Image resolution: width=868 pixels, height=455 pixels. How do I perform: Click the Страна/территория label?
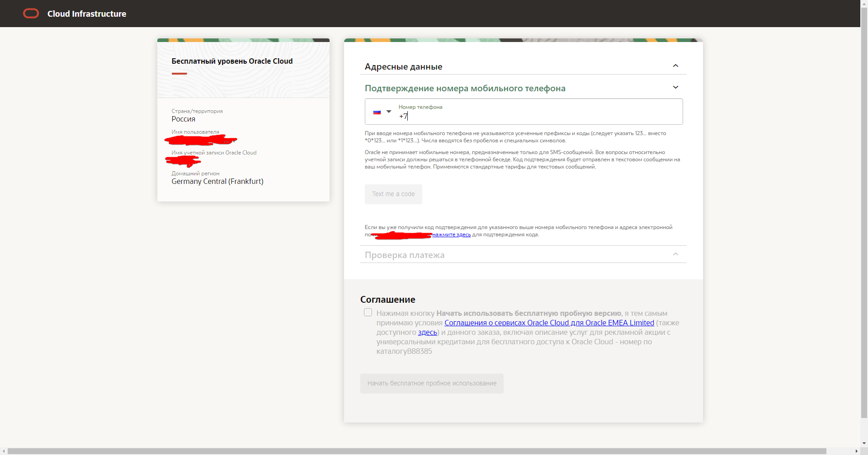[x=197, y=111]
